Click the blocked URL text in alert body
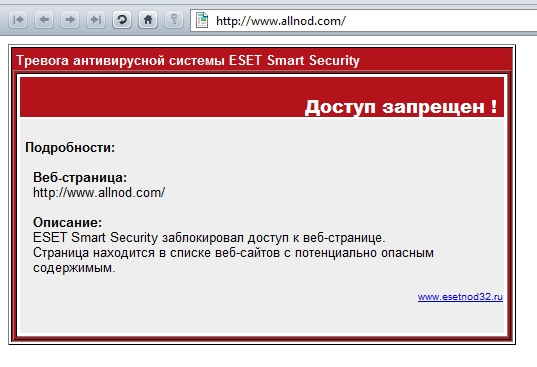 tap(99, 192)
